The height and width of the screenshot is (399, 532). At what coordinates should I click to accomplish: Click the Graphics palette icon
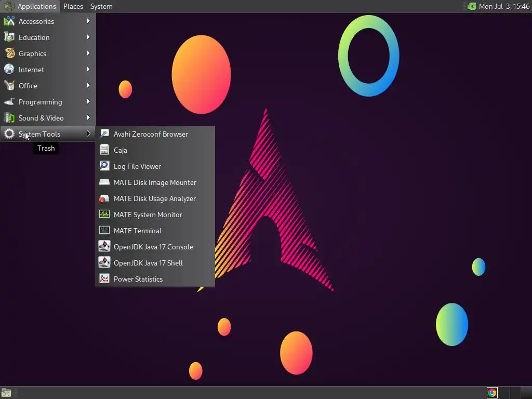pyautogui.click(x=9, y=54)
